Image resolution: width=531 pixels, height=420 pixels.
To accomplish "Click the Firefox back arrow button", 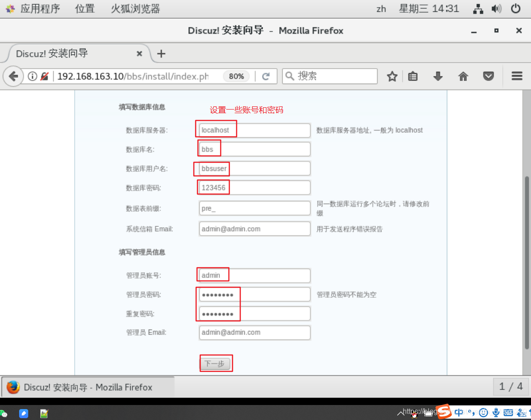I will coord(13,76).
